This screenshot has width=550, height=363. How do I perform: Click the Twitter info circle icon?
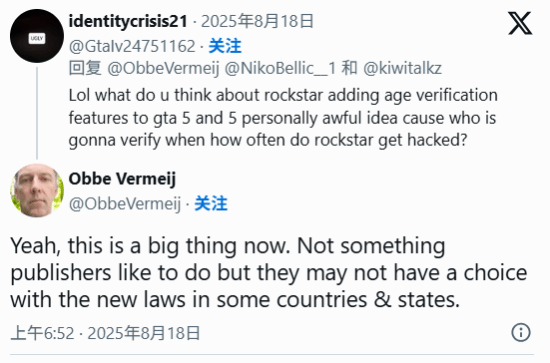(x=521, y=332)
